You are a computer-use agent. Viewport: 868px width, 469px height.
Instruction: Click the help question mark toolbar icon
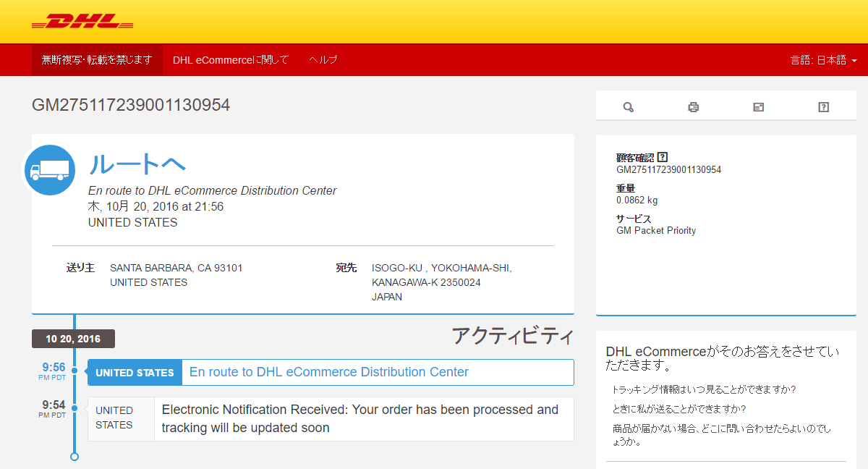[x=823, y=107]
